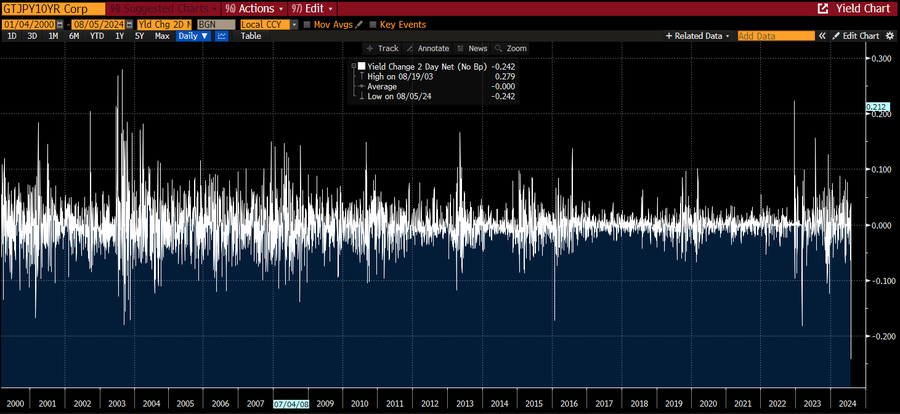
Task: Click Low marker icon in legend
Action: pyautogui.click(x=361, y=96)
